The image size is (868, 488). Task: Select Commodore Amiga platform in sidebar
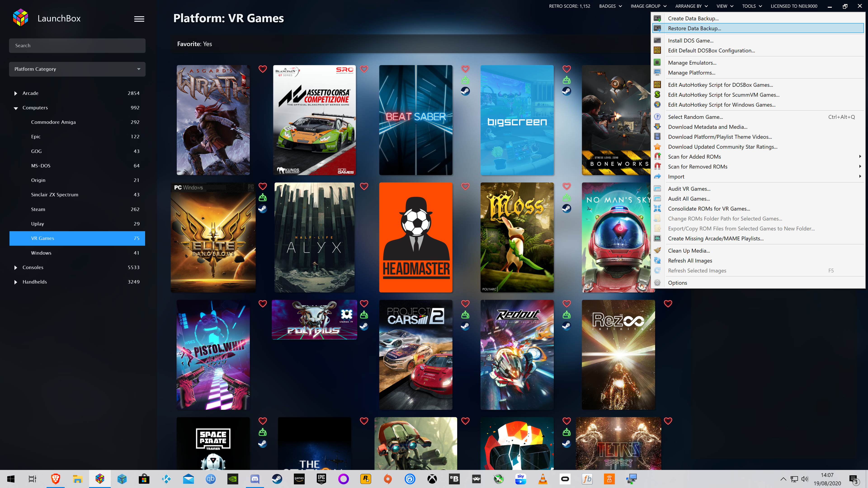point(77,122)
